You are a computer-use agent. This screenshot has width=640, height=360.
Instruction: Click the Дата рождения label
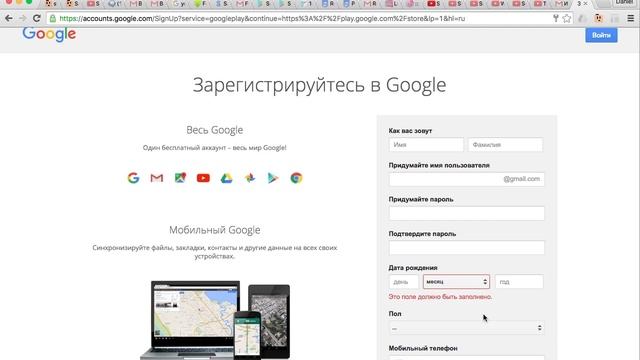(x=413, y=268)
